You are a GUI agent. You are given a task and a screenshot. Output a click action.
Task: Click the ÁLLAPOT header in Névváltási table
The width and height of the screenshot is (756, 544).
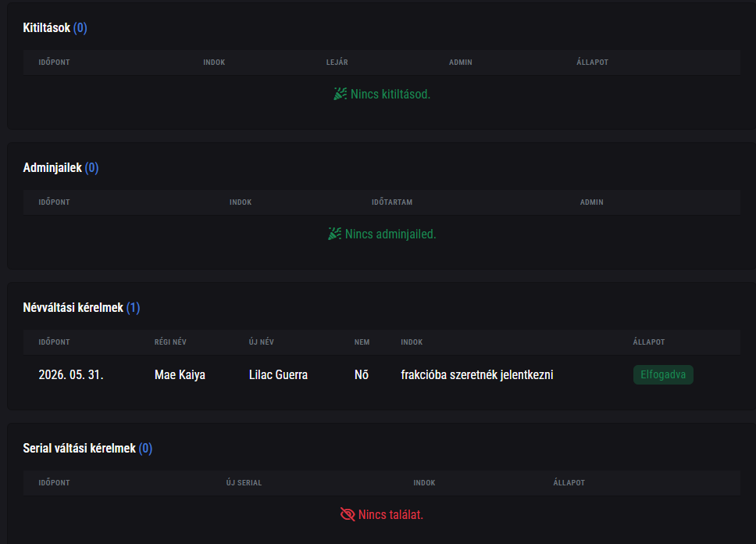(648, 342)
